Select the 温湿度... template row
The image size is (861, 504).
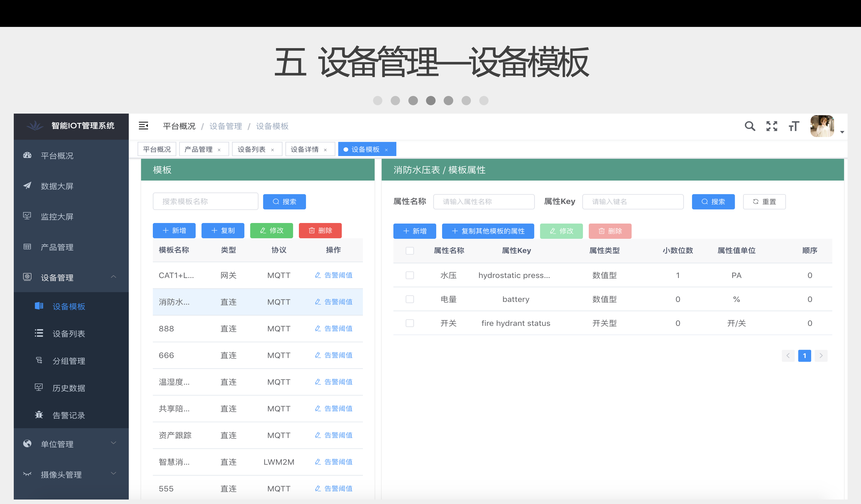pos(258,382)
